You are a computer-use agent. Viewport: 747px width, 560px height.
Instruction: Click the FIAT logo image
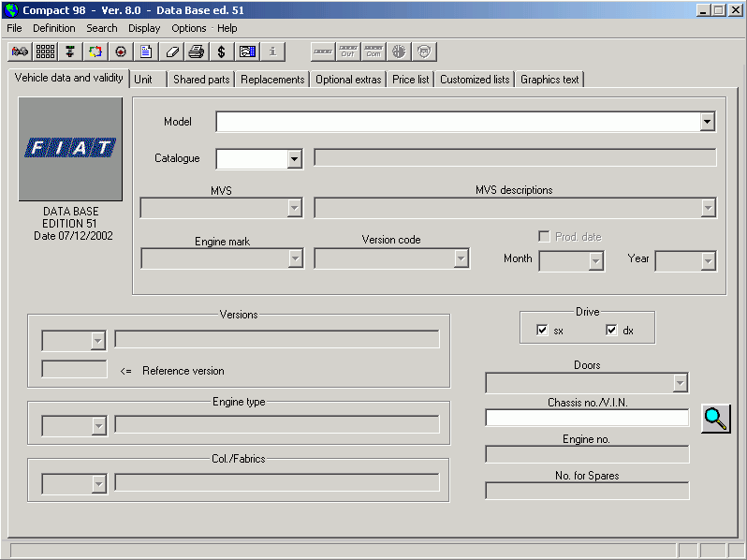click(70, 149)
